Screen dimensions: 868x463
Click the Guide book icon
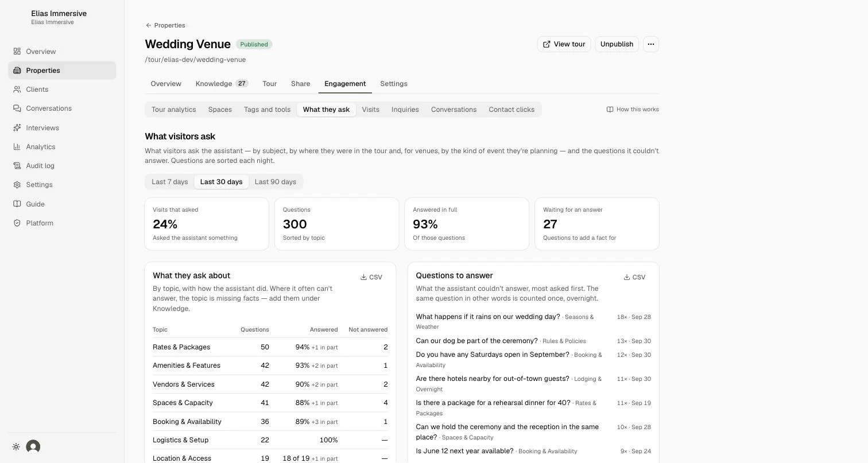click(x=17, y=204)
